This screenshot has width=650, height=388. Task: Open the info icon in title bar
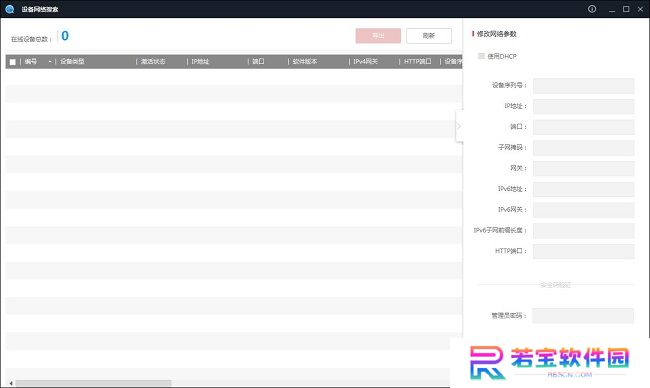592,9
